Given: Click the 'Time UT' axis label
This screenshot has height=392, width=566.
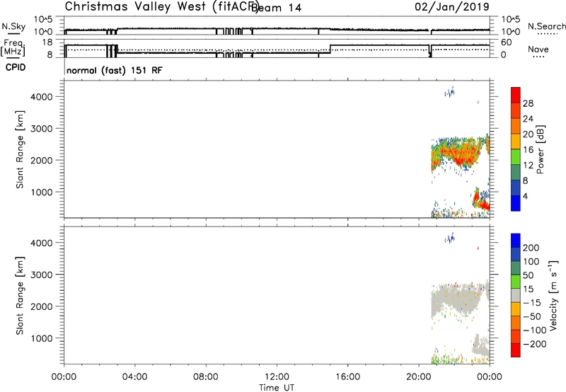Looking at the screenshot, I should point(277,387).
